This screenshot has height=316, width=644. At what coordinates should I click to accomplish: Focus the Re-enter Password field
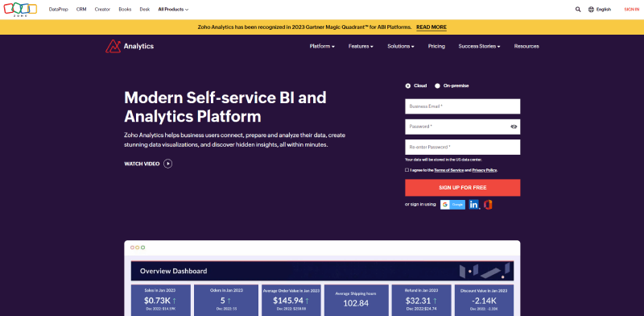coord(462,147)
